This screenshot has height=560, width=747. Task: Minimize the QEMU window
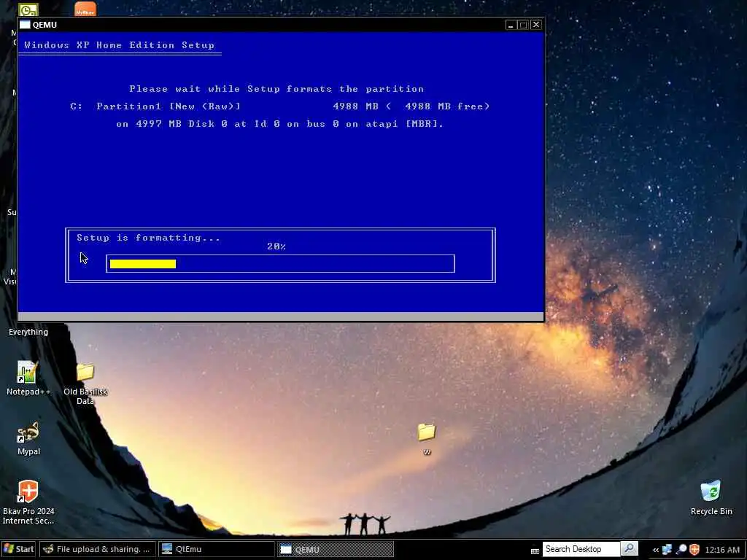511,25
